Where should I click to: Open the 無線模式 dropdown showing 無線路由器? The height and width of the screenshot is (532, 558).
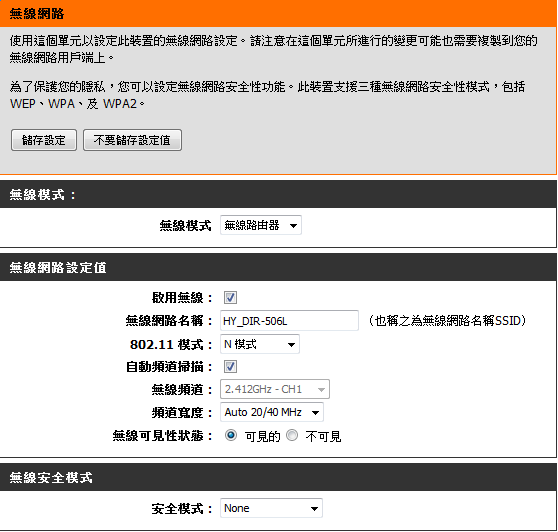[x=261, y=225]
